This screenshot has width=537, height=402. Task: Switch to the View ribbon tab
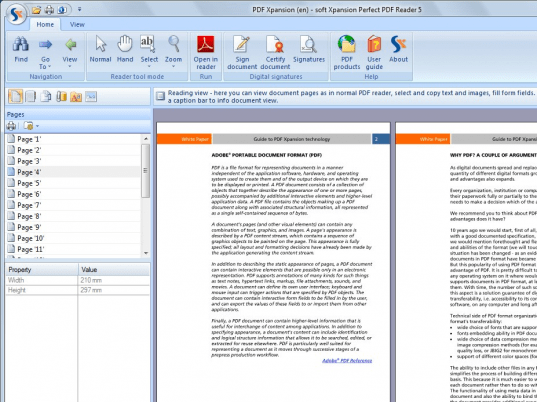77,24
